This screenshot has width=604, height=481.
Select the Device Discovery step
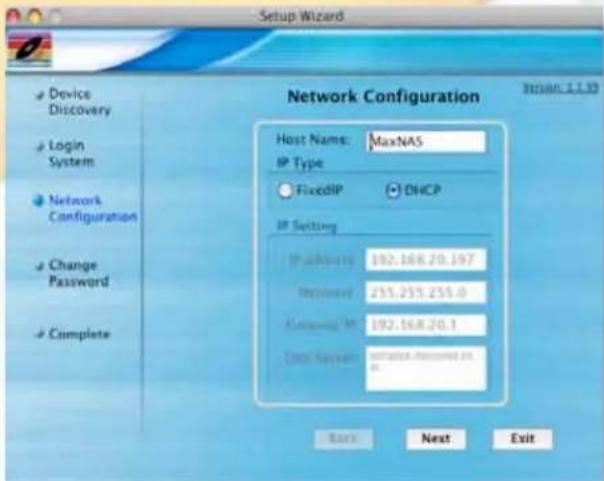[x=79, y=102]
